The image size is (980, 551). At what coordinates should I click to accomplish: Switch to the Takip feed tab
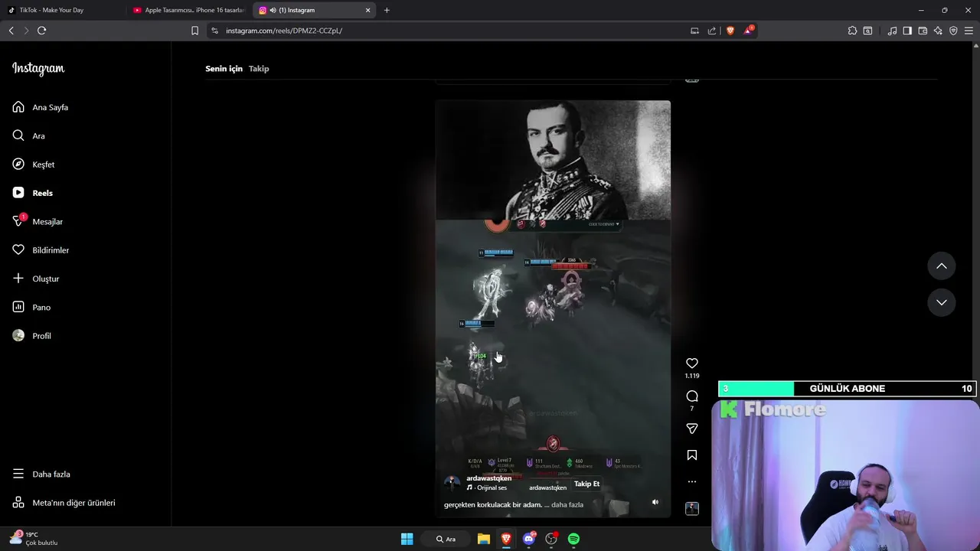pos(259,69)
